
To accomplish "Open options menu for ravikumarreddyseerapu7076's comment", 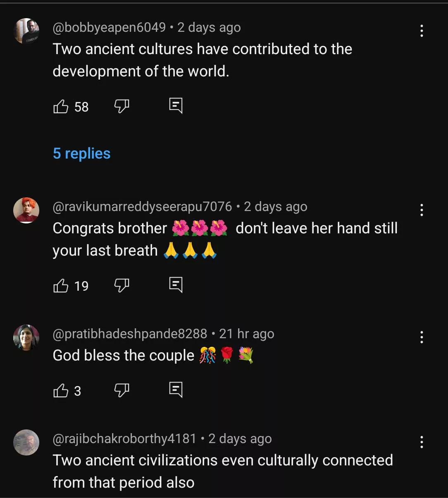I will point(422,210).
